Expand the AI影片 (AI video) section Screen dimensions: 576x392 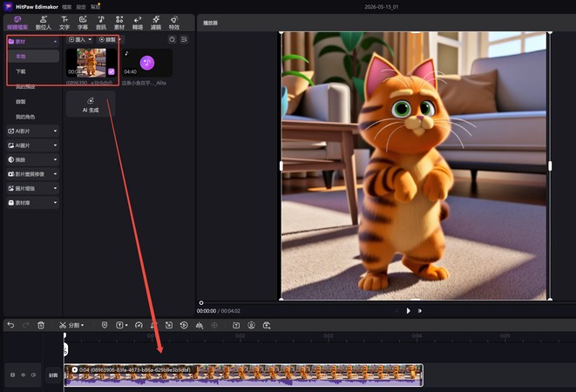pyautogui.click(x=33, y=132)
